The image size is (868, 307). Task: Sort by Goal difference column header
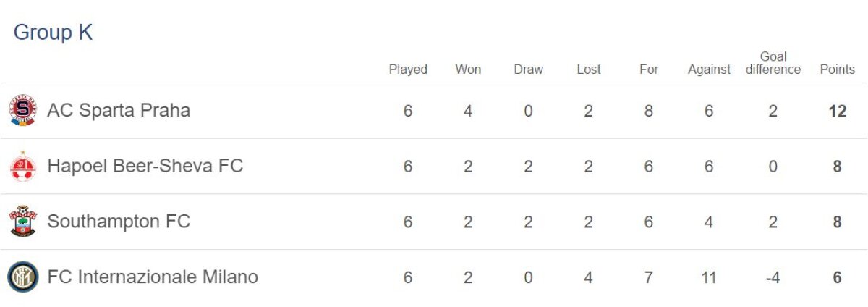coord(773,63)
